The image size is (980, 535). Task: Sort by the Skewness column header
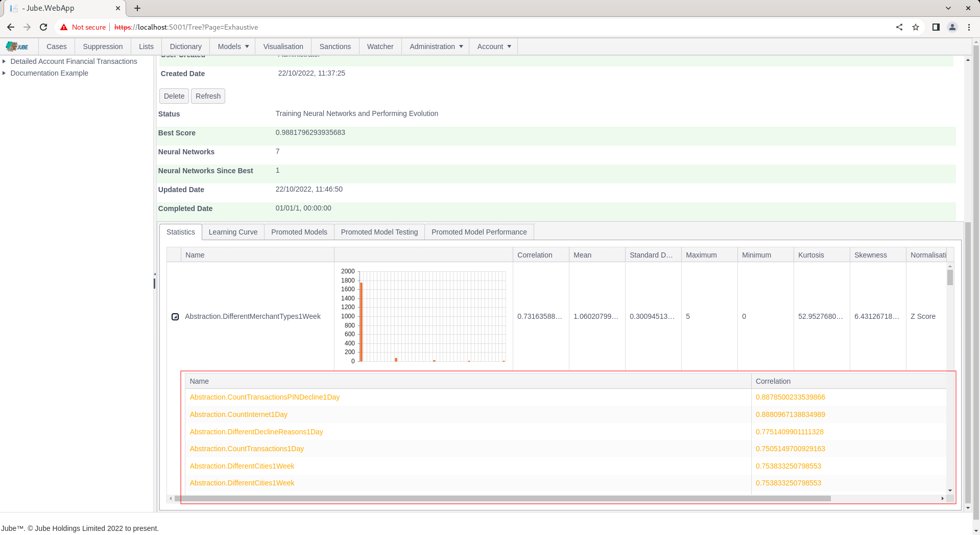[878, 255]
